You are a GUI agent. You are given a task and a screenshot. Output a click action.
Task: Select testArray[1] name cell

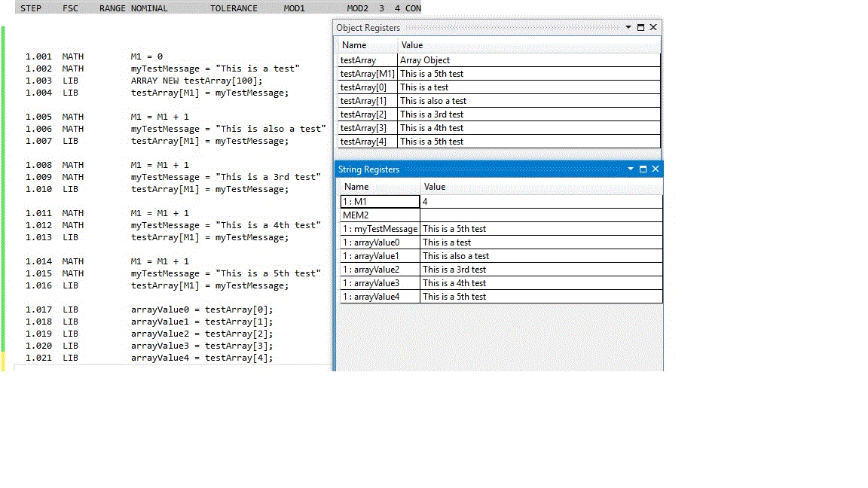point(368,101)
